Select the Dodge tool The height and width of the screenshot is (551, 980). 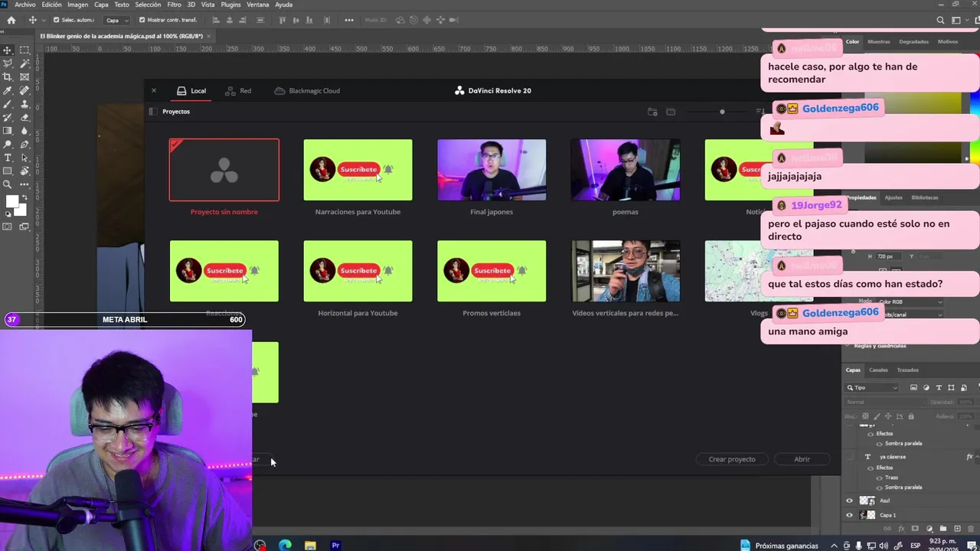coord(8,145)
